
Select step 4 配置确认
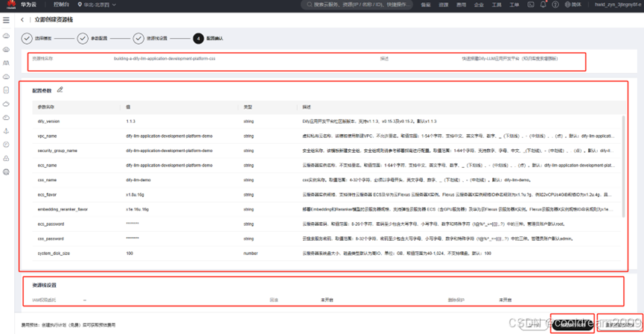208,38
